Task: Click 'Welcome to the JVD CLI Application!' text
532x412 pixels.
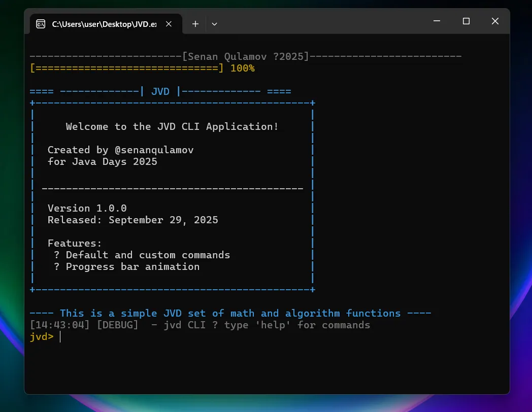Action: (x=172, y=126)
